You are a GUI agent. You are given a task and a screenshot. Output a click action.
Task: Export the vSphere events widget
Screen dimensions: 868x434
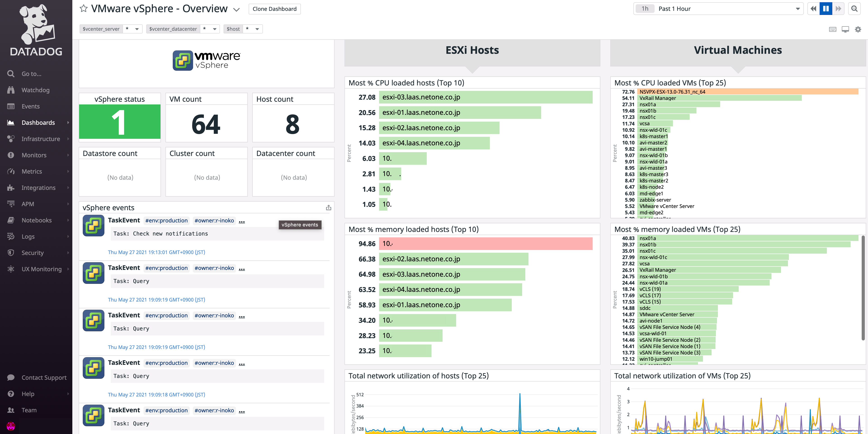[328, 208]
